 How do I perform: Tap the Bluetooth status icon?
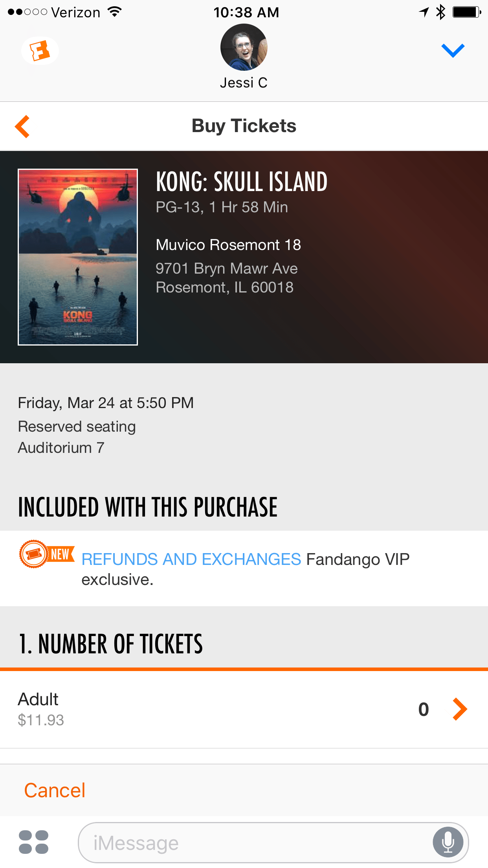point(441,12)
